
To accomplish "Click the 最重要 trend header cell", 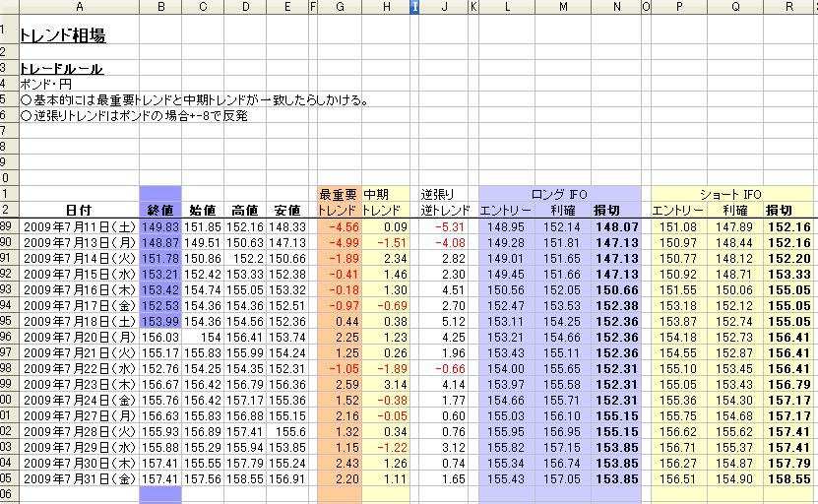I will click(x=340, y=195).
